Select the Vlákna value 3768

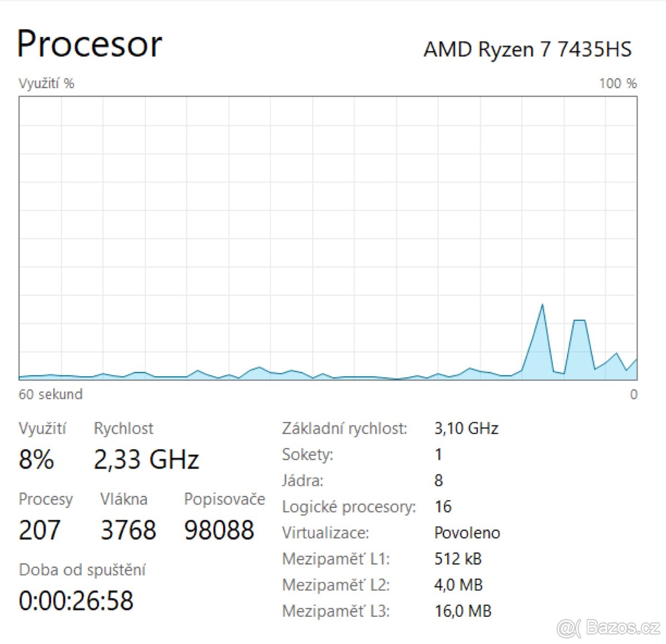click(128, 530)
